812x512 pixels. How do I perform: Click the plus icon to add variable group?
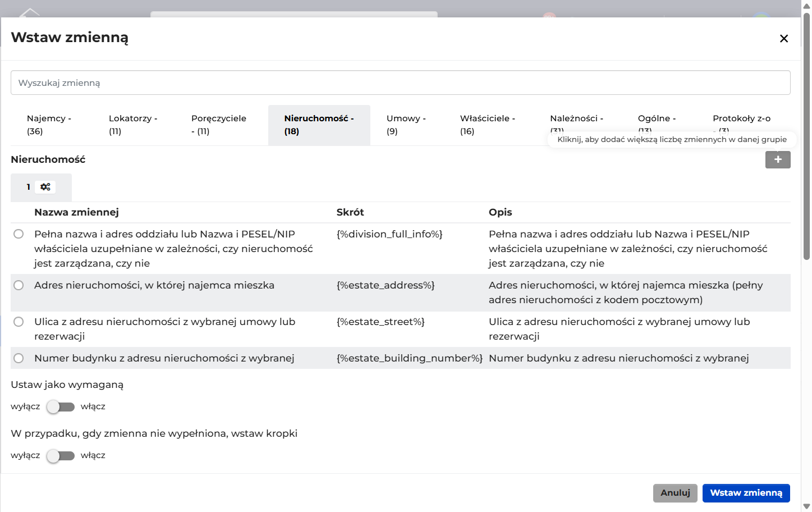point(778,159)
